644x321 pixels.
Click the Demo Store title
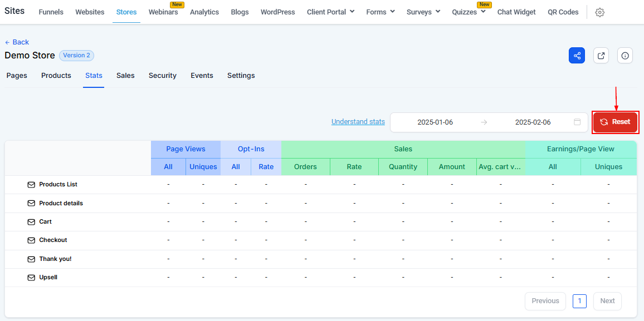click(x=30, y=55)
